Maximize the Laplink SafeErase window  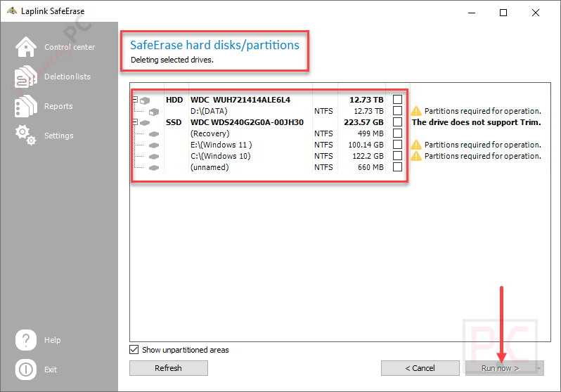[x=503, y=13]
